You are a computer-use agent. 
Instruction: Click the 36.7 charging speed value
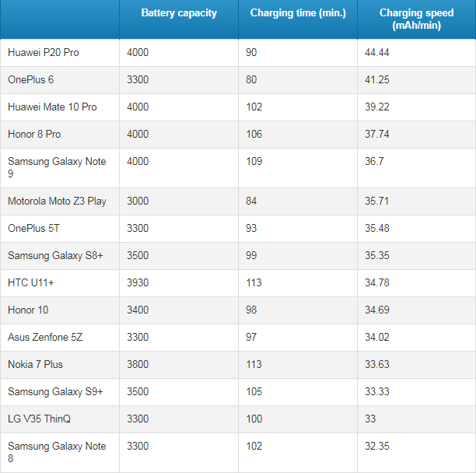(x=374, y=161)
